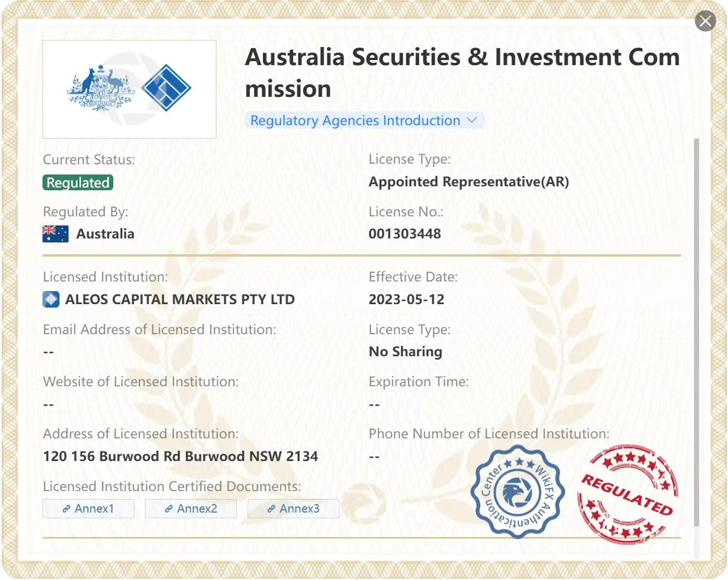Screen dimensions: 728x580
Task: Expand Regulatory Agencies Introduction dropdown
Action: click(x=364, y=121)
